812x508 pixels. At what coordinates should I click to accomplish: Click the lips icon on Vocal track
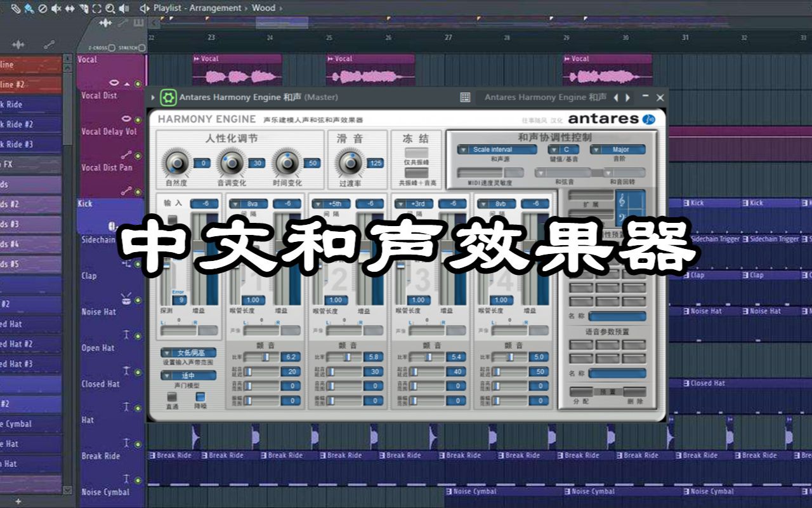point(115,83)
